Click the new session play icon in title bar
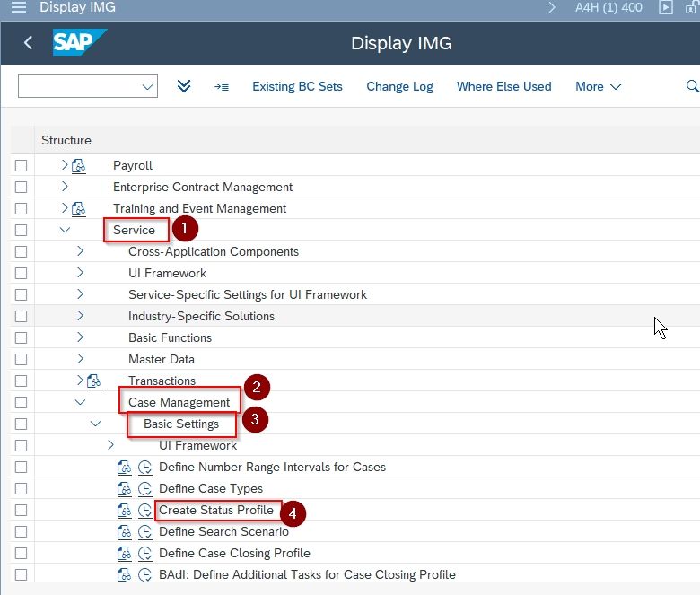The height and width of the screenshot is (595, 700). click(665, 7)
